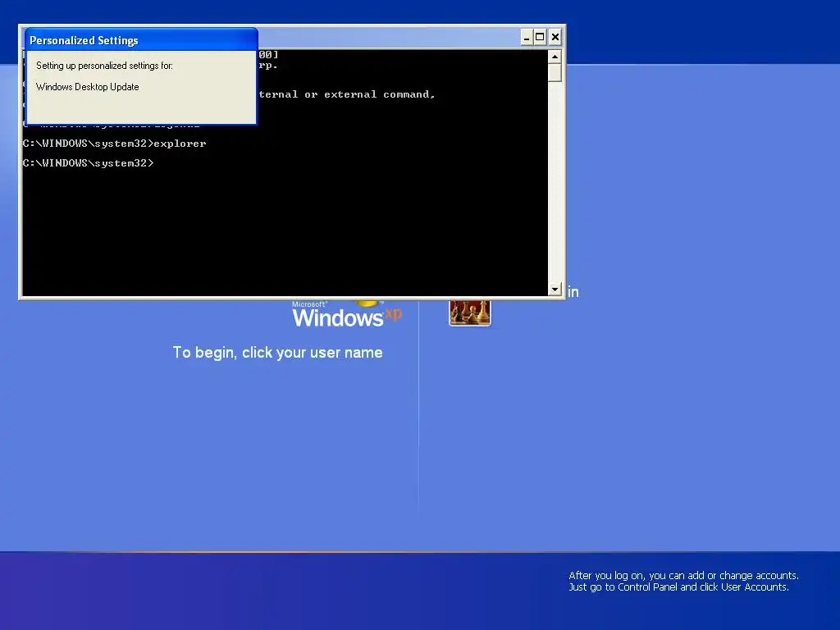Click the 'C:\WINDOWS\system32>explorer' console line
Image resolution: width=840 pixels, height=630 pixels.
114,144
